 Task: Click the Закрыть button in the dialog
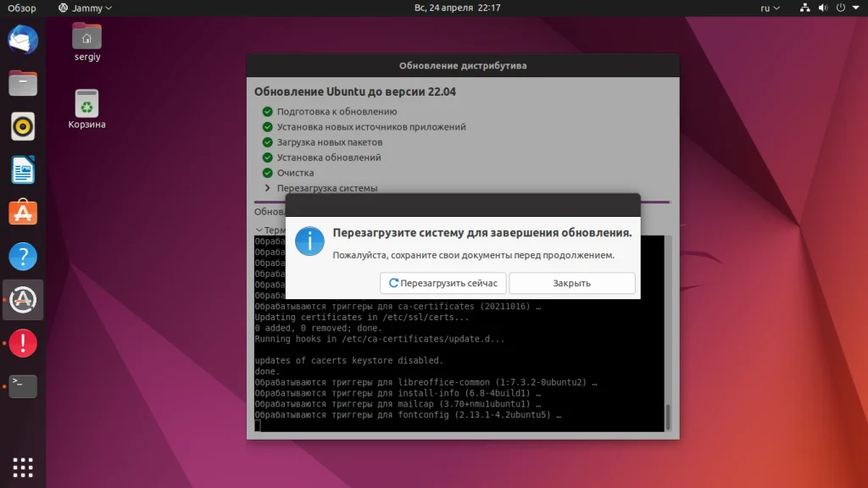572,283
